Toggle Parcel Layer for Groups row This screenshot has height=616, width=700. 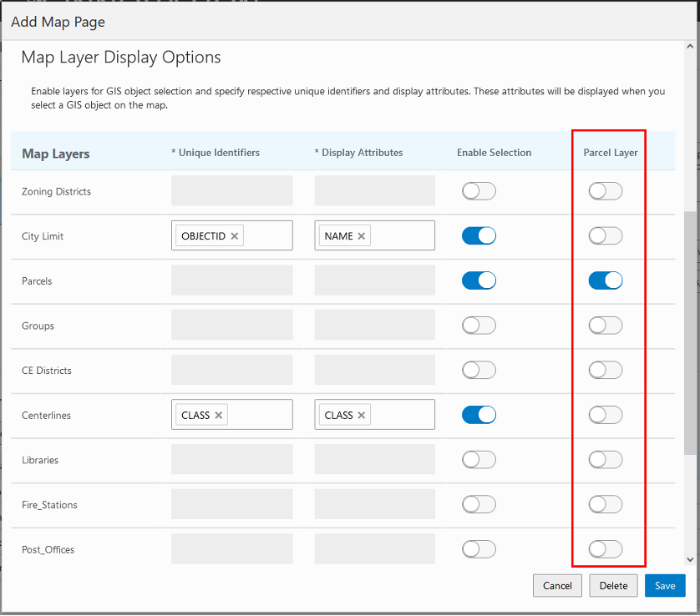[606, 326]
